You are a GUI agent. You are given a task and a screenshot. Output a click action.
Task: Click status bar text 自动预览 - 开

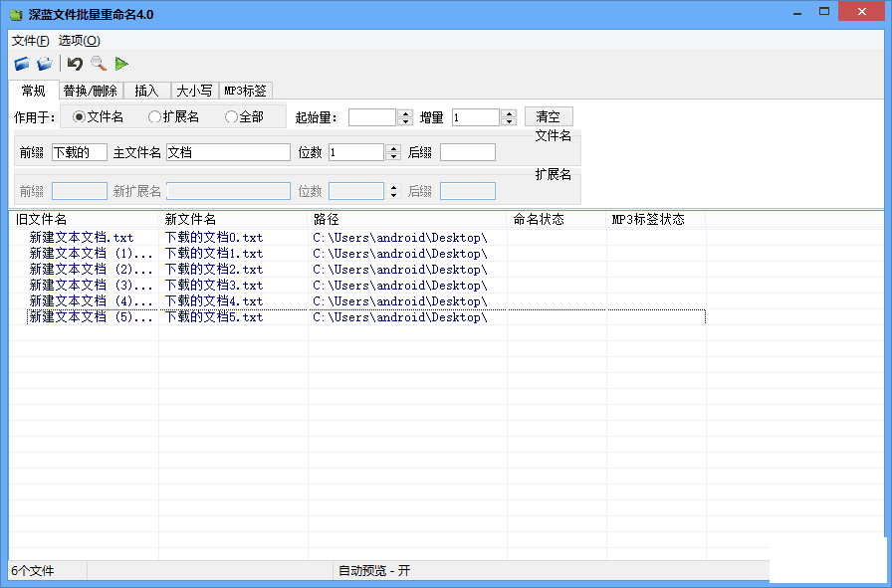click(374, 570)
